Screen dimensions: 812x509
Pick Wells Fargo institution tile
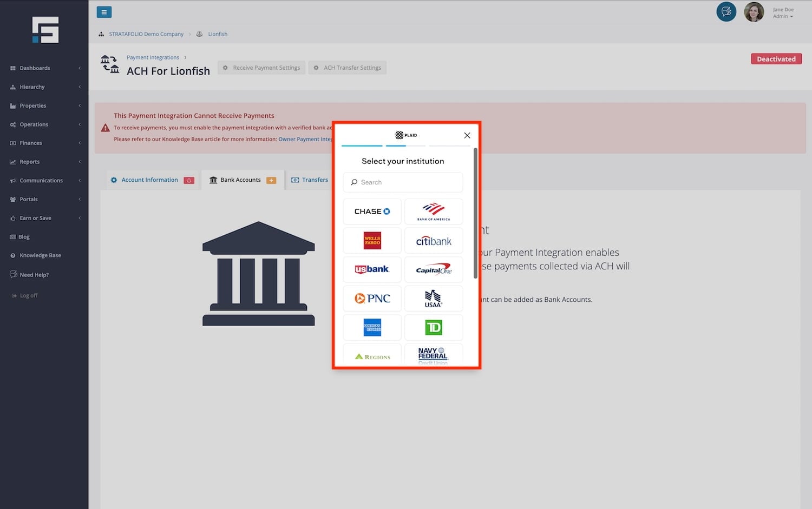(372, 241)
